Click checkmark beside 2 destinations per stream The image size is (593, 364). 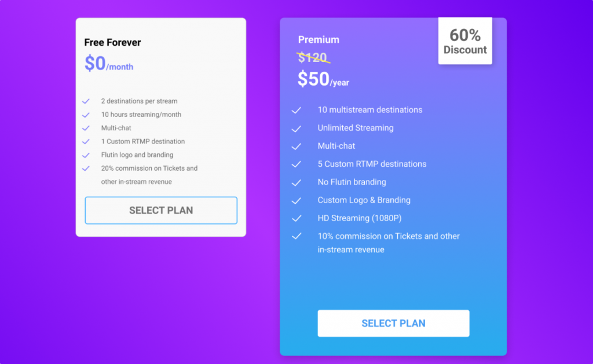click(x=86, y=101)
